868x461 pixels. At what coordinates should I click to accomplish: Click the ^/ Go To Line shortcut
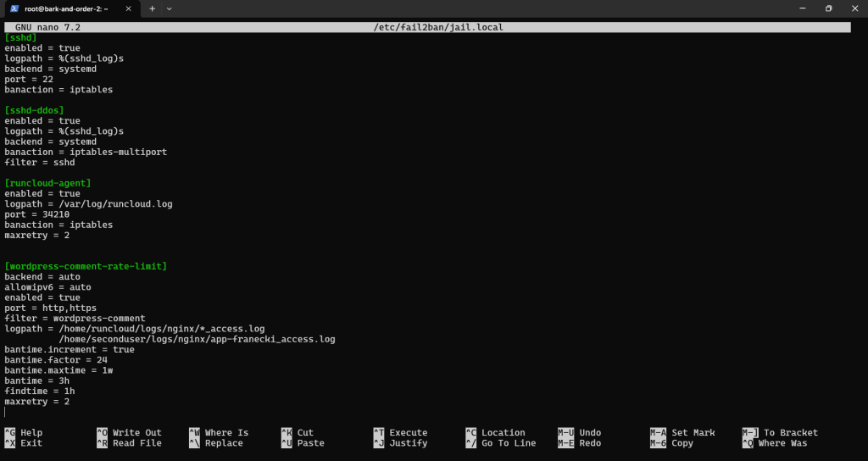pos(500,443)
